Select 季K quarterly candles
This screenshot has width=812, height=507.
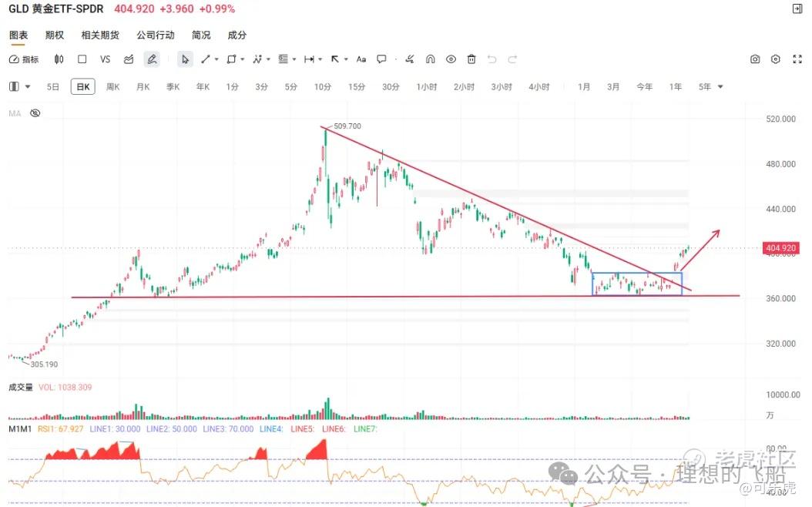click(173, 87)
